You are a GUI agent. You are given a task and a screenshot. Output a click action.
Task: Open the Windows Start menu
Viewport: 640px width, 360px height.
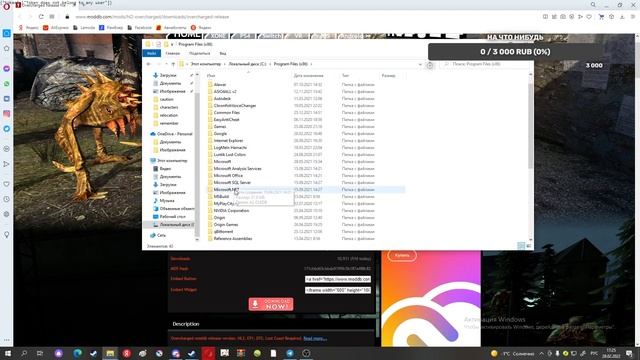8,353
